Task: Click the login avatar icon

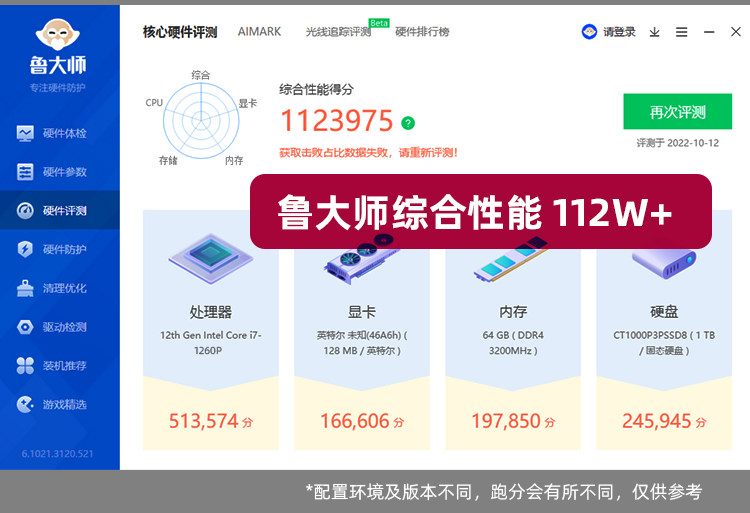Action: pyautogui.click(x=589, y=32)
